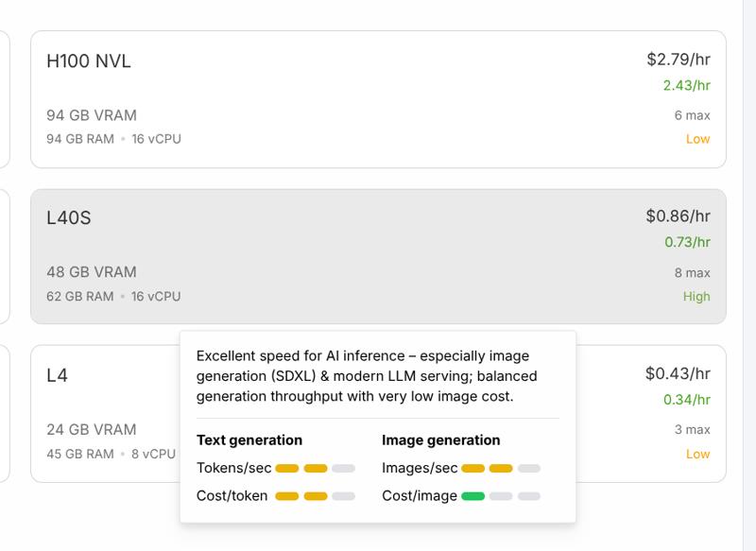Select the H100 NVL GPU card

pyautogui.click(x=378, y=99)
